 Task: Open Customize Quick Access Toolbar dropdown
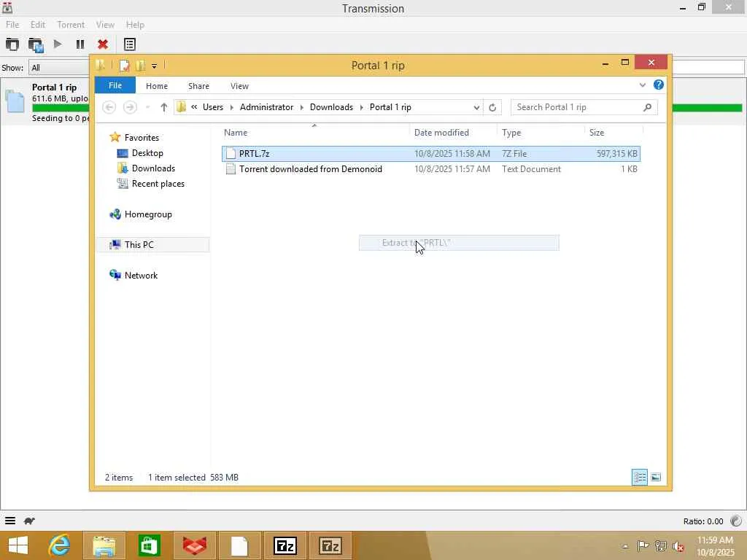click(155, 66)
